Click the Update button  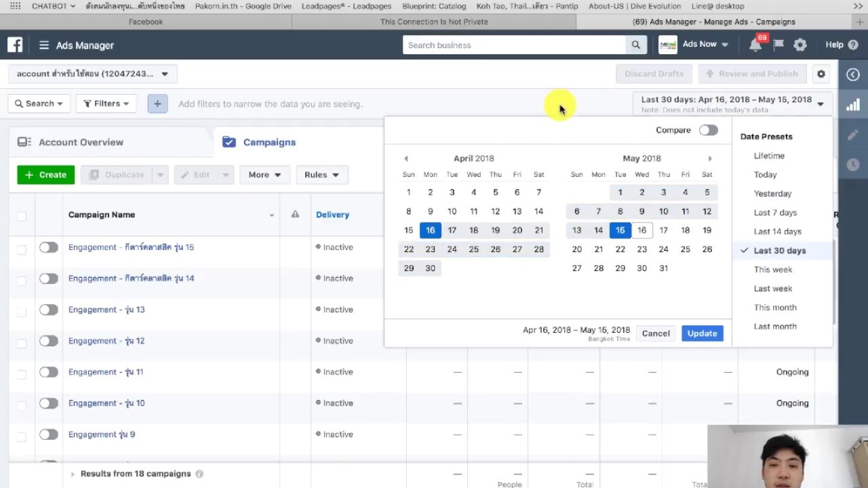click(702, 333)
